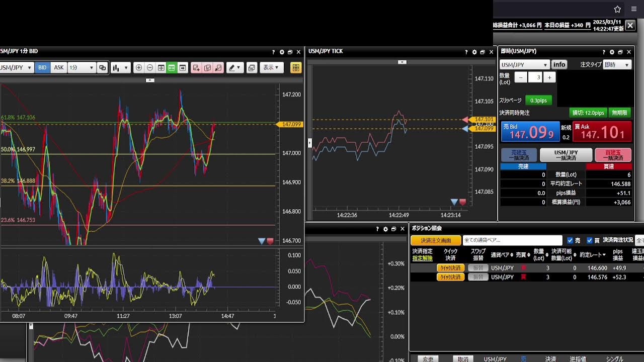This screenshot has width=644, height=362.
Task: Switch chart price to ASK
Action: [x=59, y=68]
